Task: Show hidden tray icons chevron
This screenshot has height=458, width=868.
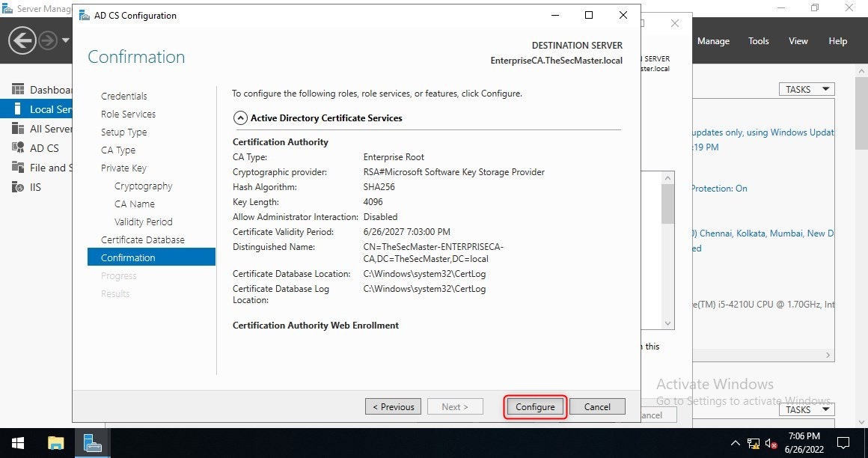Action: 735,443
